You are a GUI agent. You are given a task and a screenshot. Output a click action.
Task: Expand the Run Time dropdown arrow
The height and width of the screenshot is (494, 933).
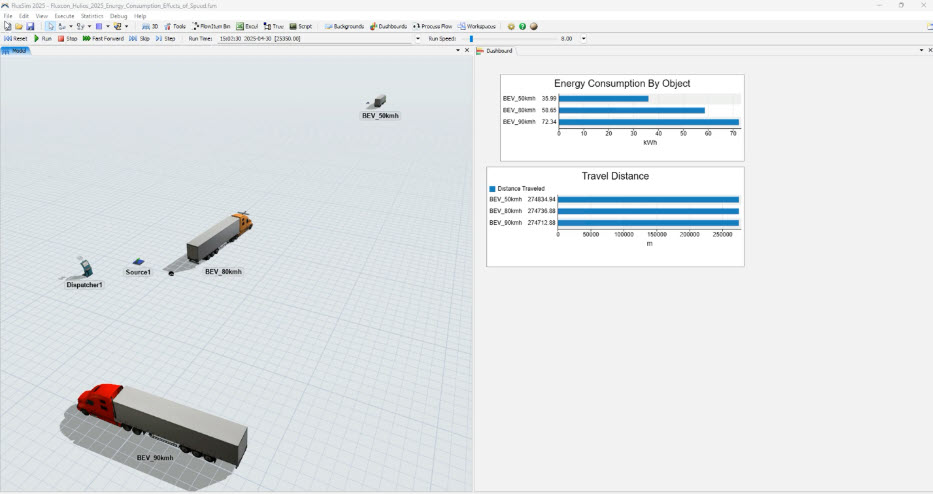[x=418, y=38]
